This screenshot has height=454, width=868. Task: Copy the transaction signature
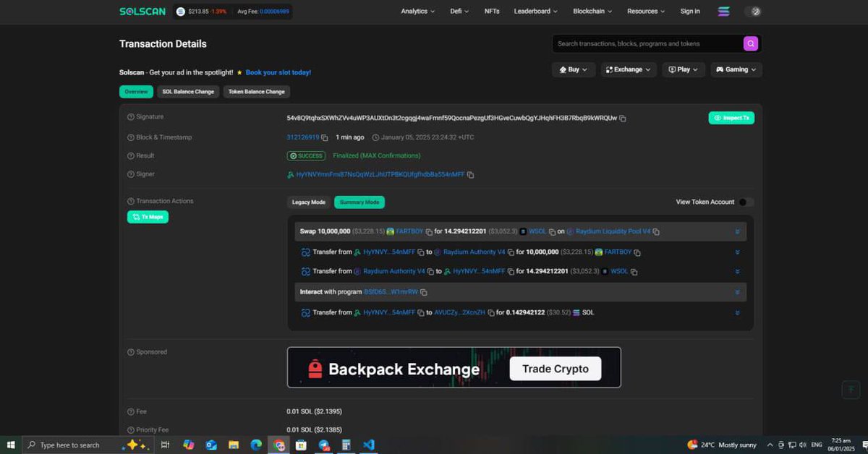[x=623, y=118]
